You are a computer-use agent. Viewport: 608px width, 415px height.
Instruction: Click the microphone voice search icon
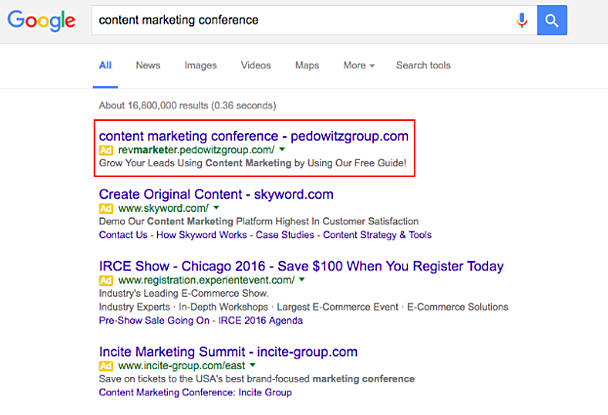pos(522,20)
